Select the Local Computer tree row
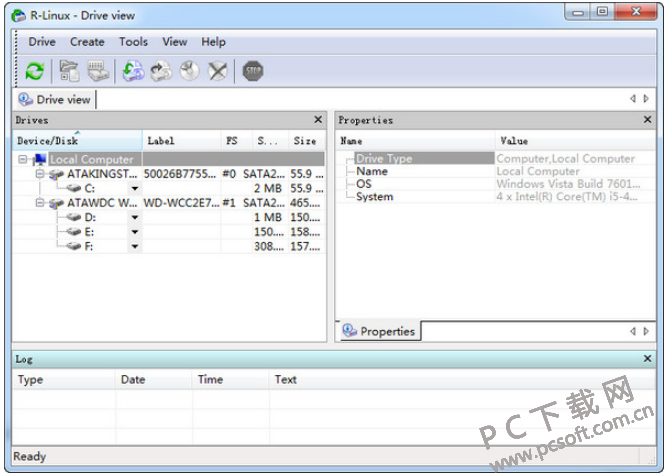The height and width of the screenshot is (474, 666). coord(169,159)
